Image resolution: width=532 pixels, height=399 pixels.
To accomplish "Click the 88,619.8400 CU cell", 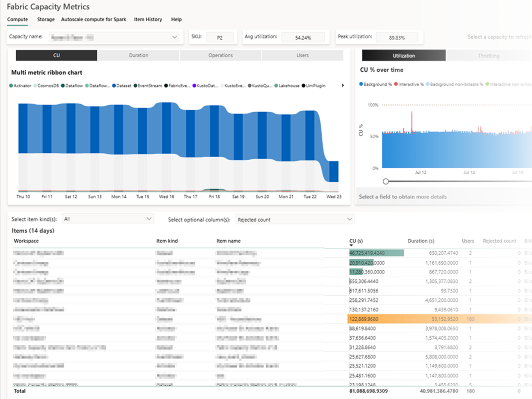I will pos(362,329).
